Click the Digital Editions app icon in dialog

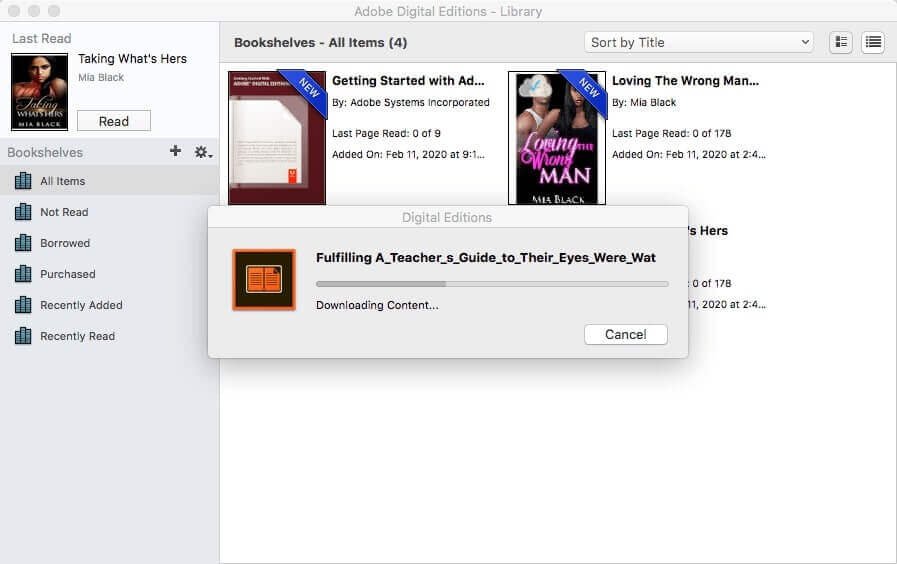[264, 280]
